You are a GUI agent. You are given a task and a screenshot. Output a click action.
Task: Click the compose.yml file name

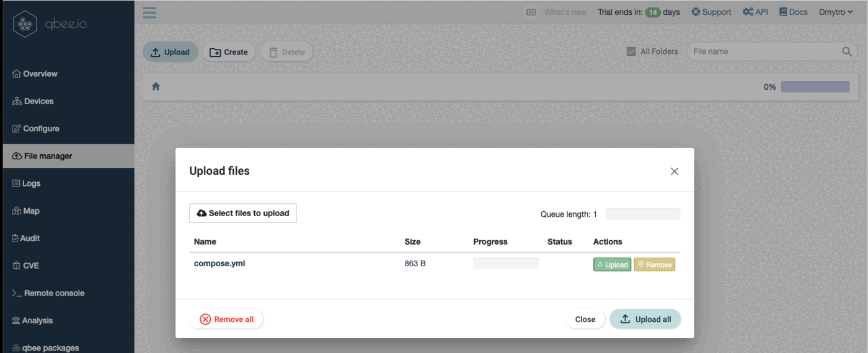(x=219, y=263)
